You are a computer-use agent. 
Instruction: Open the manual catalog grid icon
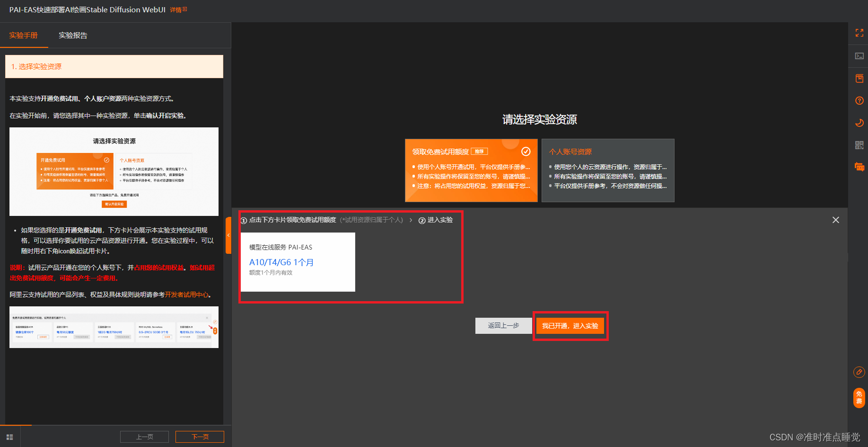(10, 437)
